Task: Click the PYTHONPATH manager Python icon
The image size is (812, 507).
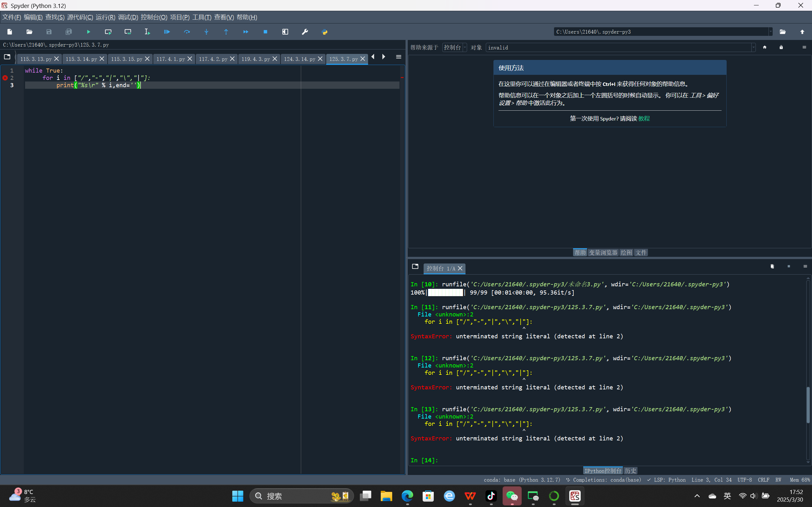Action: pyautogui.click(x=325, y=32)
